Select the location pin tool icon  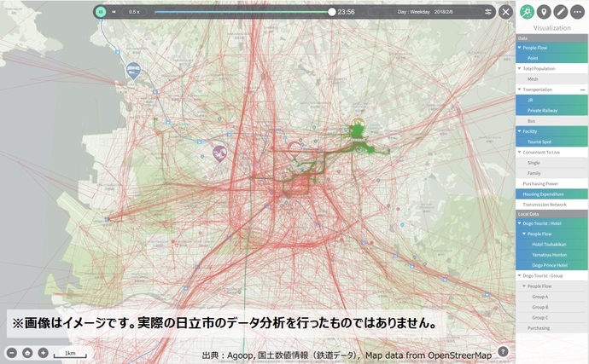(544, 12)
